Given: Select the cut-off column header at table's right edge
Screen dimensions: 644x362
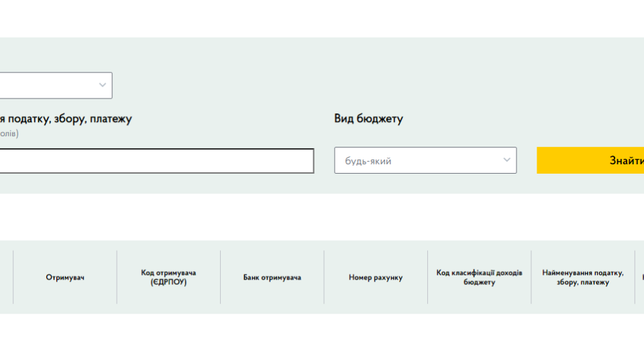Looking at the screenshot, I should [x=639, y=278].
